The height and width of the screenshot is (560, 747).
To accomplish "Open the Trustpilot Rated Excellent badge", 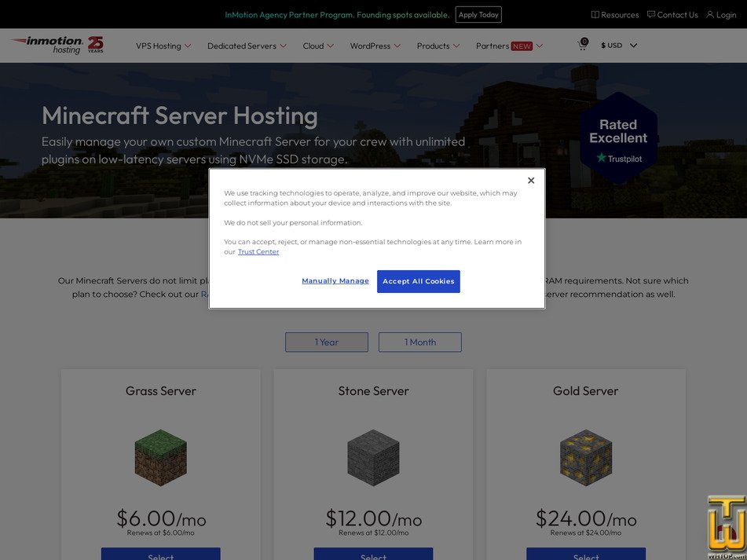I will pyautogui.click(x=618, y=138).
